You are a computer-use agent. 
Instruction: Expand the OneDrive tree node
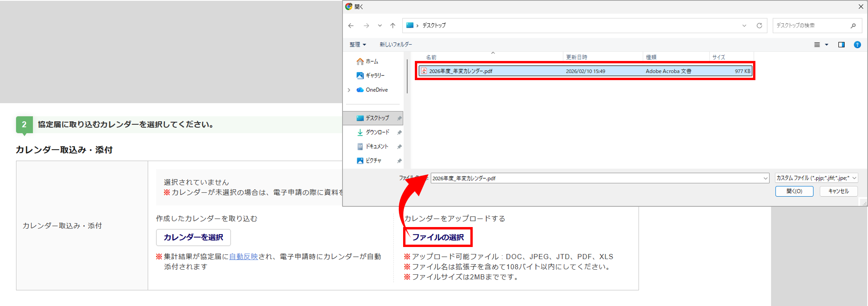(x=349, y=90)
